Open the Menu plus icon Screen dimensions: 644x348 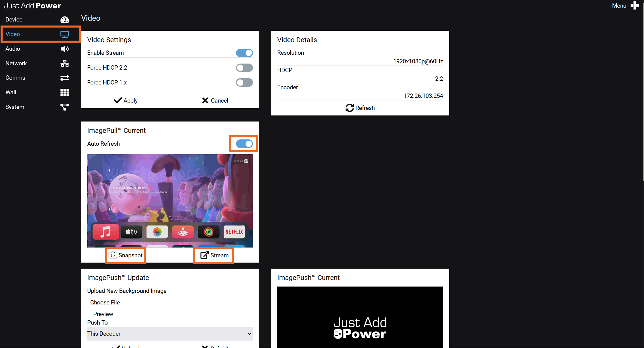pos(635,5)
